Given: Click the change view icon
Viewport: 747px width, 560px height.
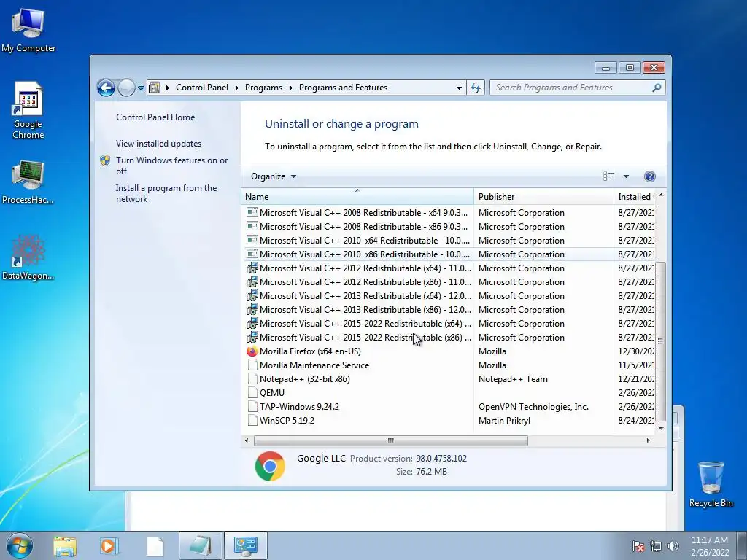Looking at the screenshot, I should point(609,176).
